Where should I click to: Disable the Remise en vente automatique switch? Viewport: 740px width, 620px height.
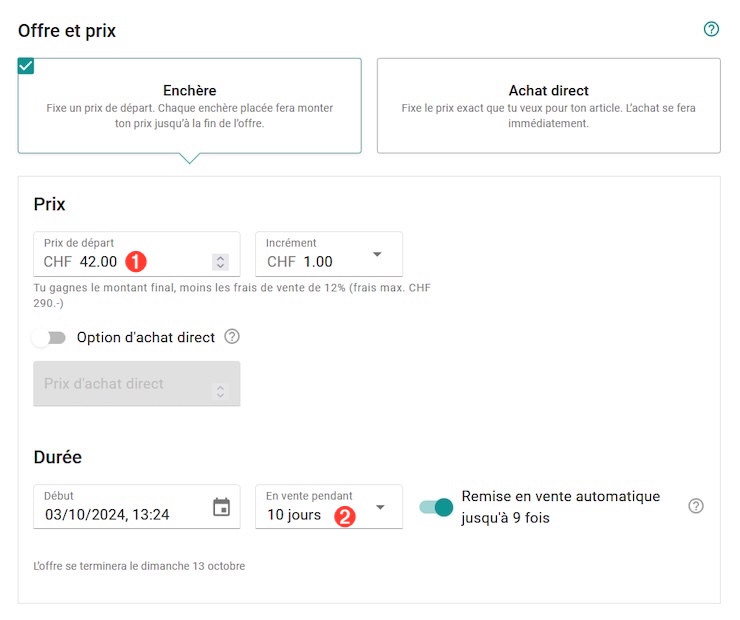[x=436, y=507]
